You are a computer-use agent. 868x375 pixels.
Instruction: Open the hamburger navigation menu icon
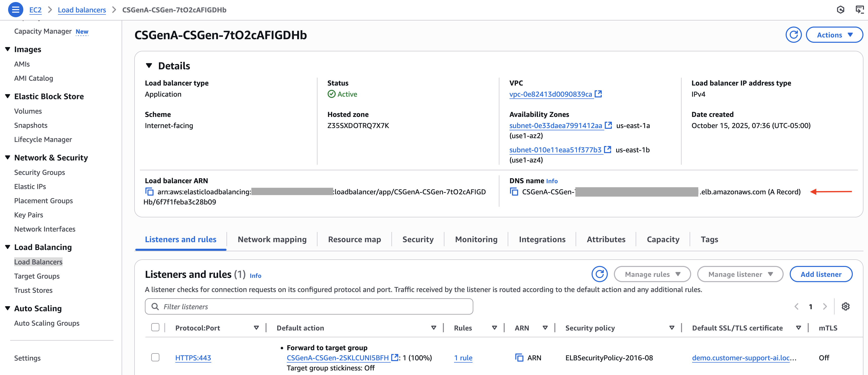tap(15, 9)
